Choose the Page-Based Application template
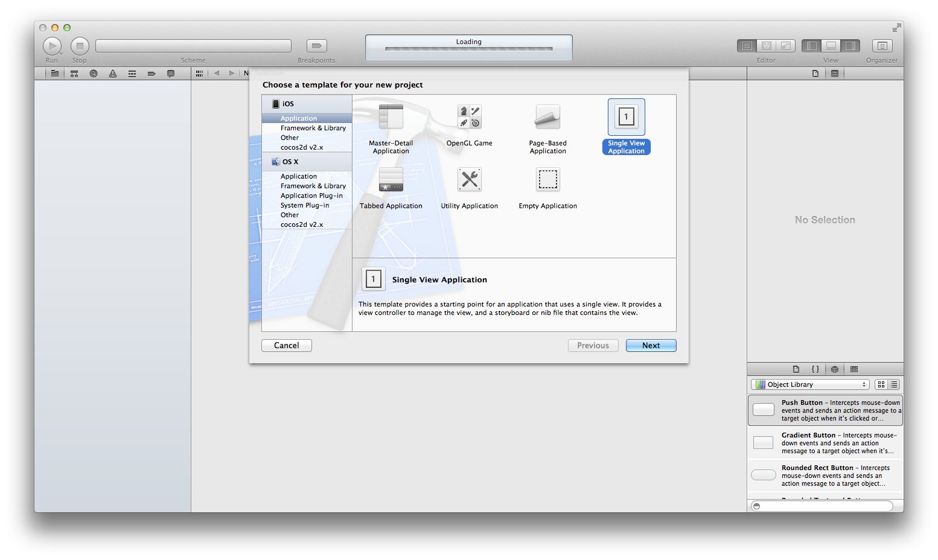 548,128
